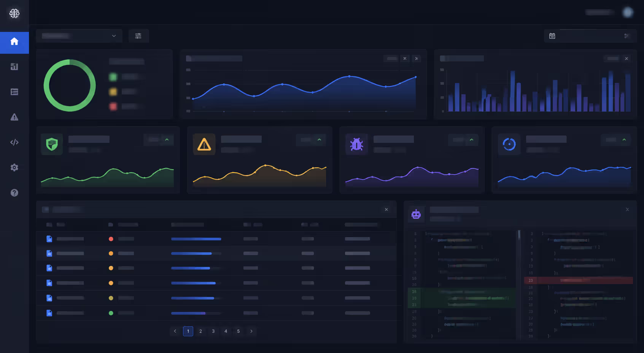The image size is (644, 353).
Task: Go to page 4 of the table
Action: (226, 331)
